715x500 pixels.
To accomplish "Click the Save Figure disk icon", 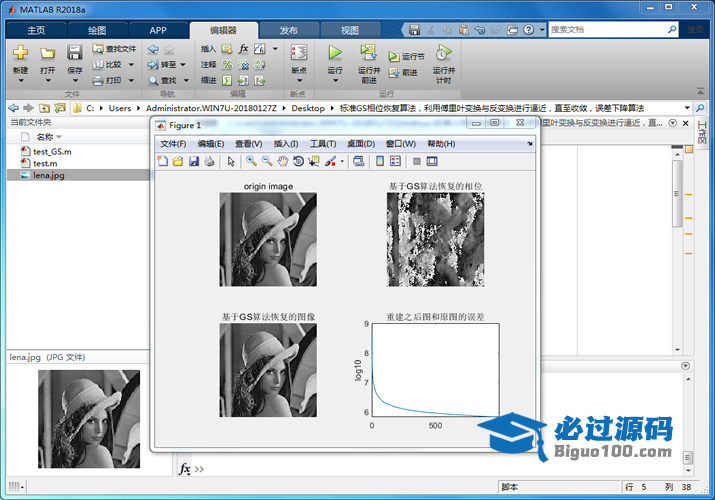I will point(194,161).
